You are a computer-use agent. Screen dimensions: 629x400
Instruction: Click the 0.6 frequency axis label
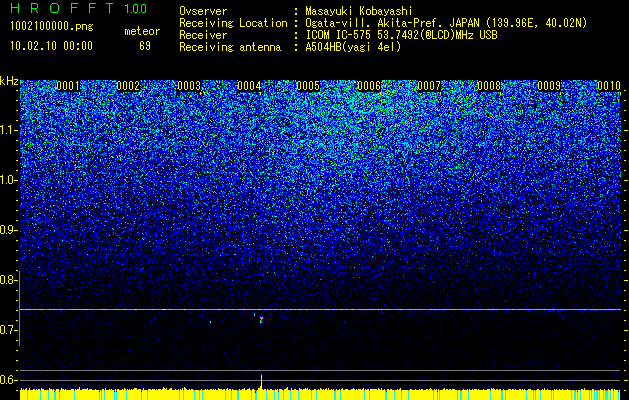(7, 380)
